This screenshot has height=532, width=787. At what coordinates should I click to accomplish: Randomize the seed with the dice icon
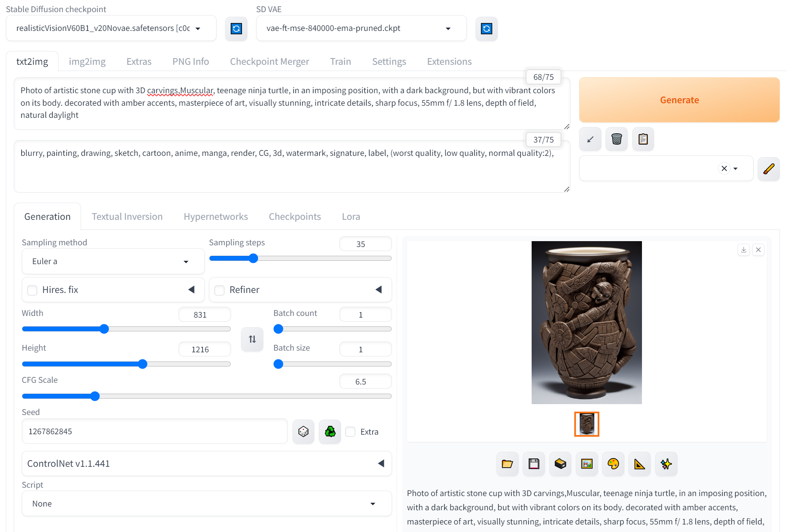coord(303,431)
